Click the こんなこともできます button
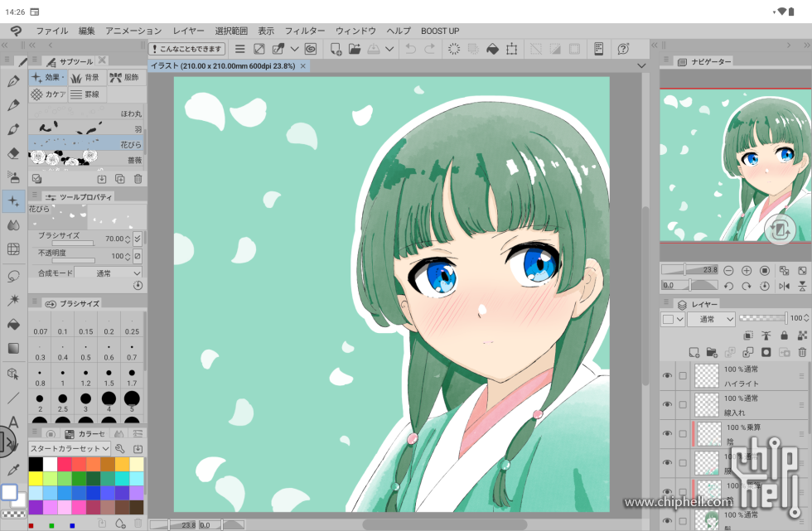 tap(187, 49)
